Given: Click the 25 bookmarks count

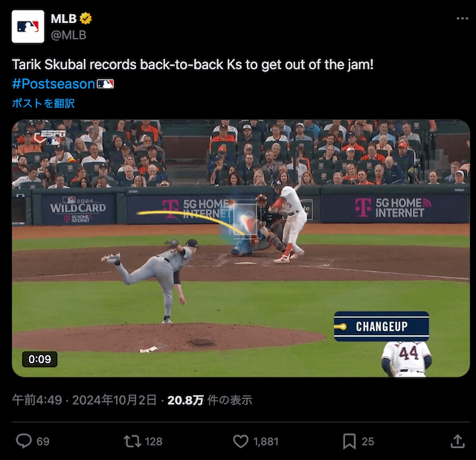Looking at the screenshot, I should pyautogui.click(x=368, y=441).
